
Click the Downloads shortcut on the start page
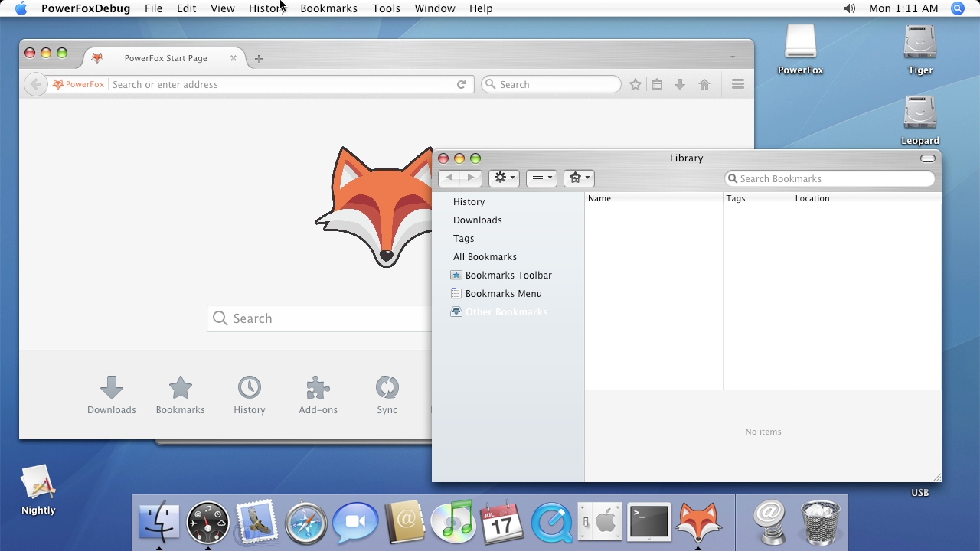[x=112, y=396]
